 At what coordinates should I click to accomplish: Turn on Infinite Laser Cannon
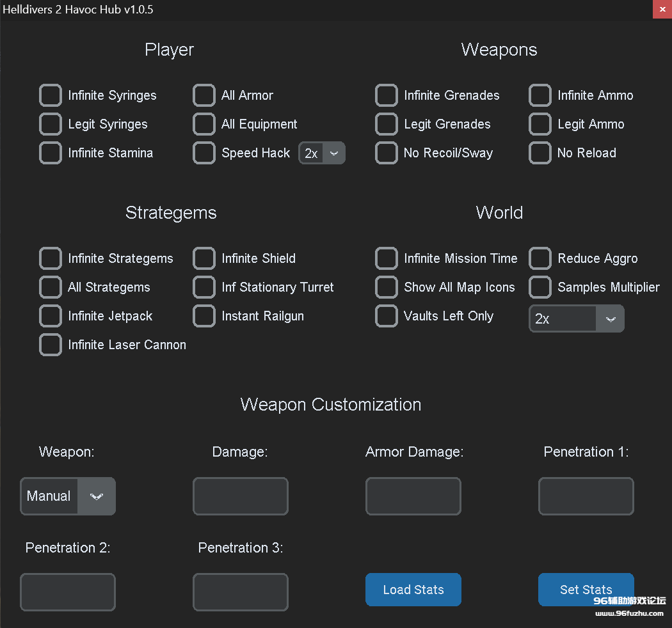pos(51,344)
